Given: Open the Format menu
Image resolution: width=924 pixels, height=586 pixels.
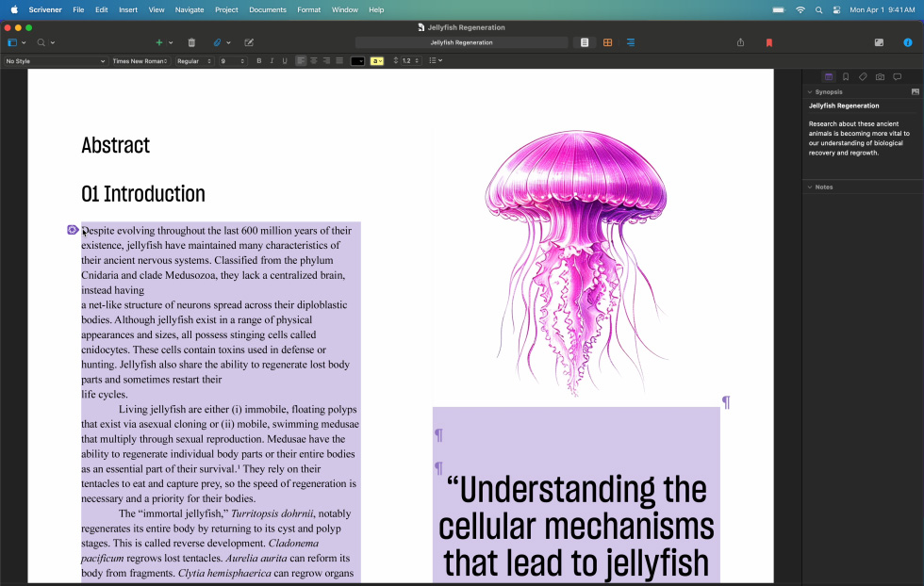Looking at the screenshot, I should click(308, 9).
